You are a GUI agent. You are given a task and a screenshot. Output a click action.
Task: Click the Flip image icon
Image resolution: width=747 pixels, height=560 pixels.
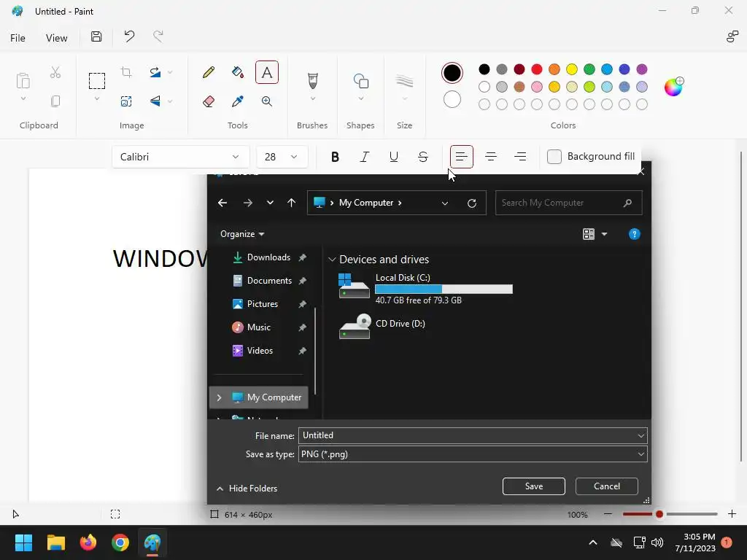click(x=155, y=101)
